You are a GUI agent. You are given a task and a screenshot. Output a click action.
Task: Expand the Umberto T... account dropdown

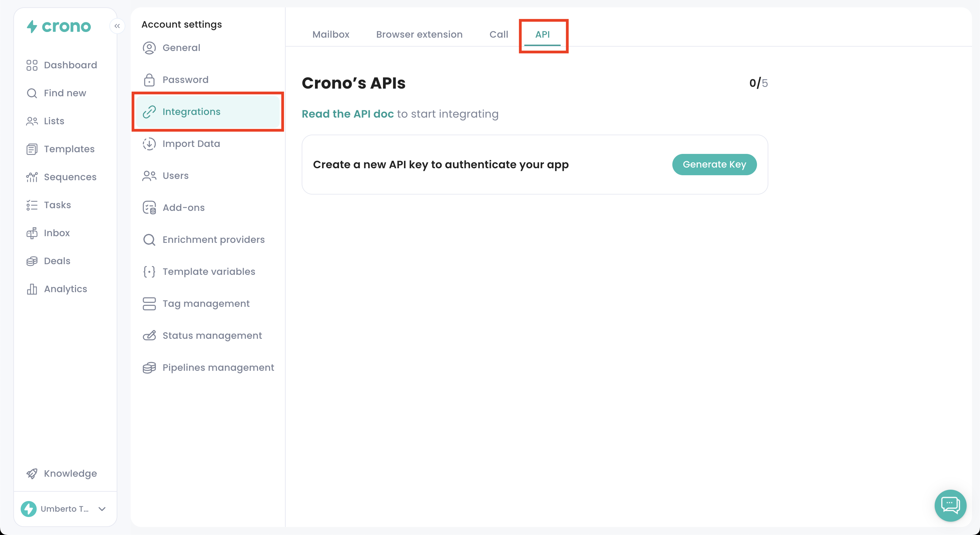102,509
